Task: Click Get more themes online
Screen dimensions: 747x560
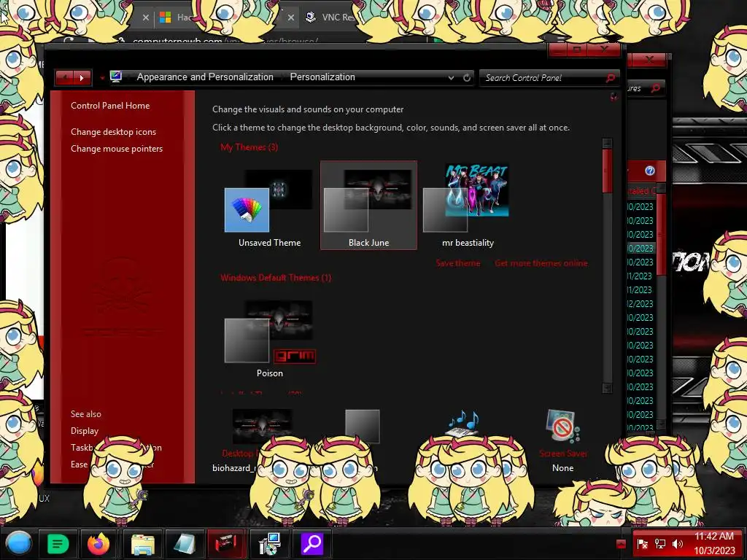Action: point(541,263)
